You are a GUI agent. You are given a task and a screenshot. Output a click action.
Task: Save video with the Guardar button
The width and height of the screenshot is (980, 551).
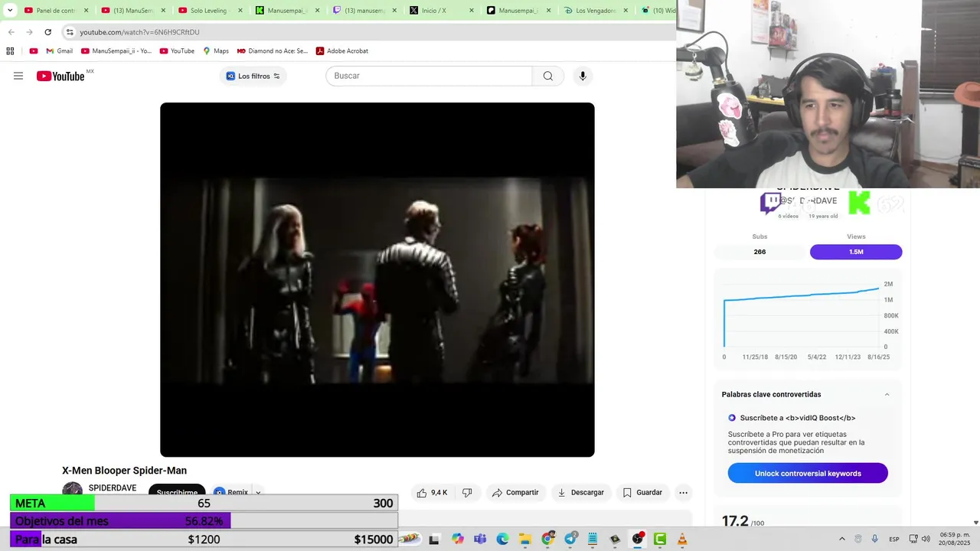[642, 493]
